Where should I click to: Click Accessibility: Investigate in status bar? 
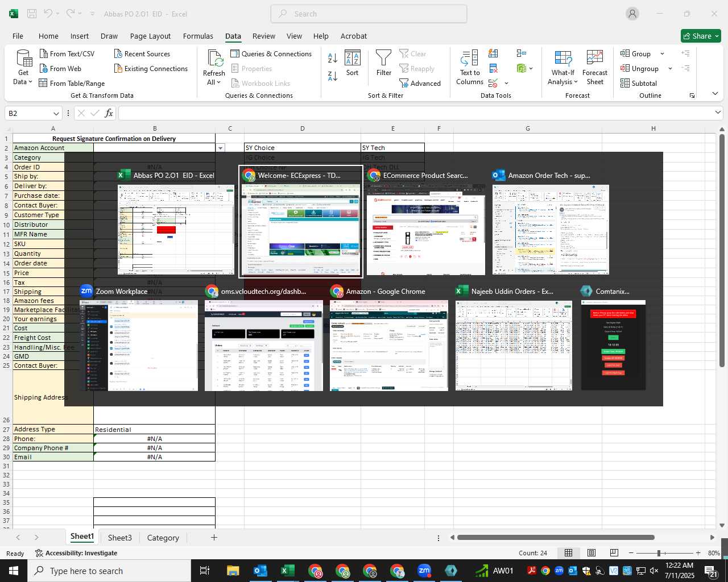[76, 553]
